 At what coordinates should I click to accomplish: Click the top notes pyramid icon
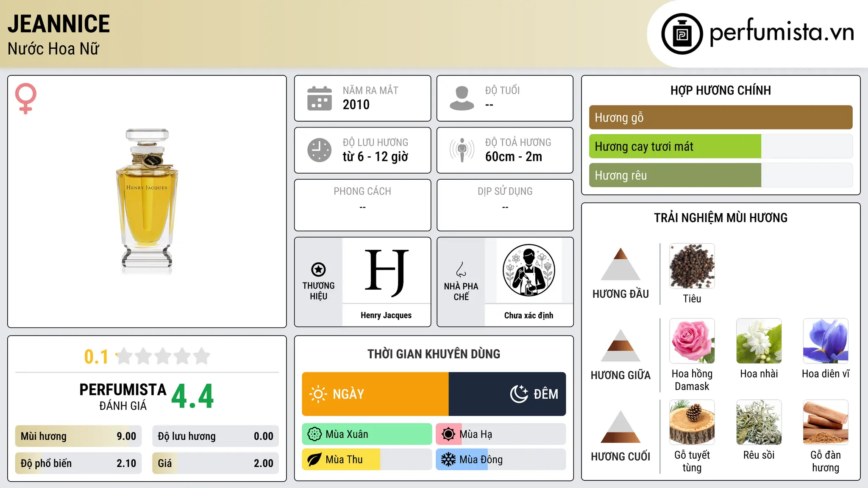(x=620, y=264)
